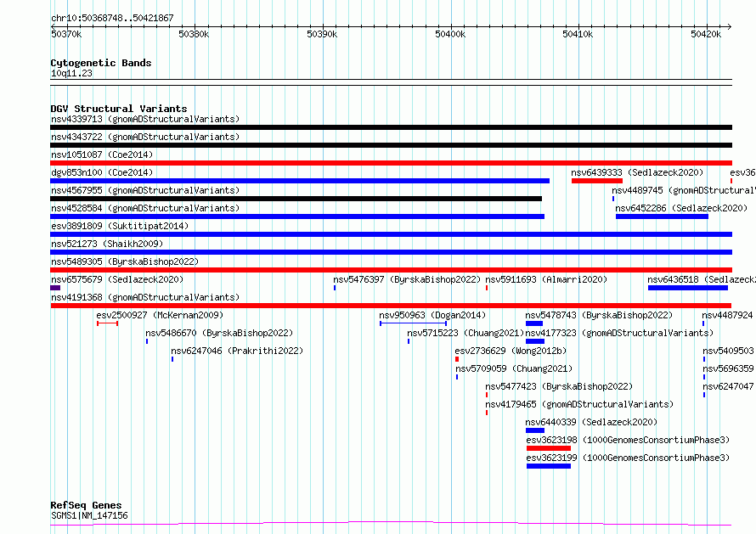756x534 pixels.
Task: Open the esv2500927 (McKernan2009) variant label
Action: point(160,315)
